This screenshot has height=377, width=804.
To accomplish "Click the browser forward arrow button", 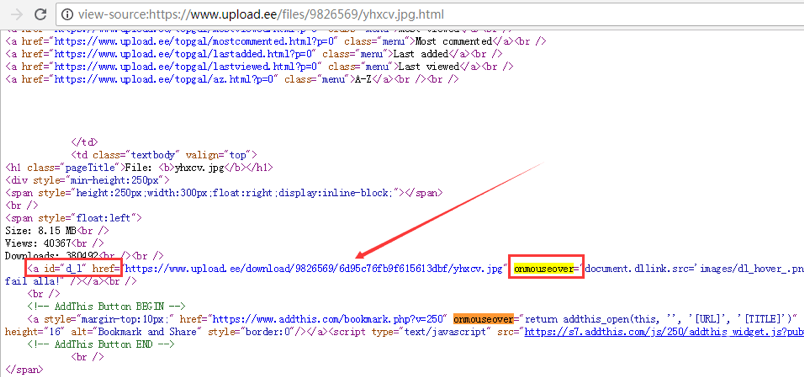I will [x=17, y=14].
